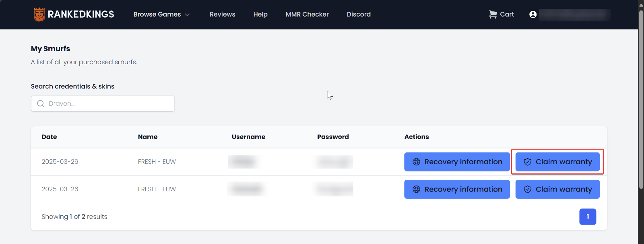Open the blurred account name menu
This screenshot has height=244, width=644.
pyautogui.click(x=574, y=15)
